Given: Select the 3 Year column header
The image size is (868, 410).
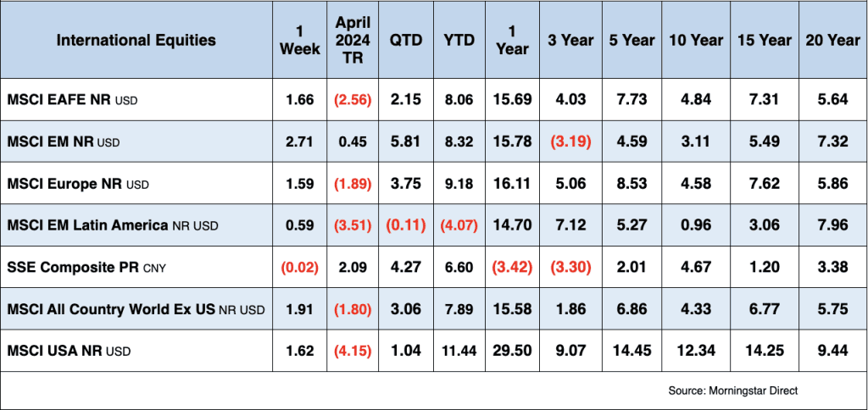Looking at the screenshot, I should click(x=564, y=40).
